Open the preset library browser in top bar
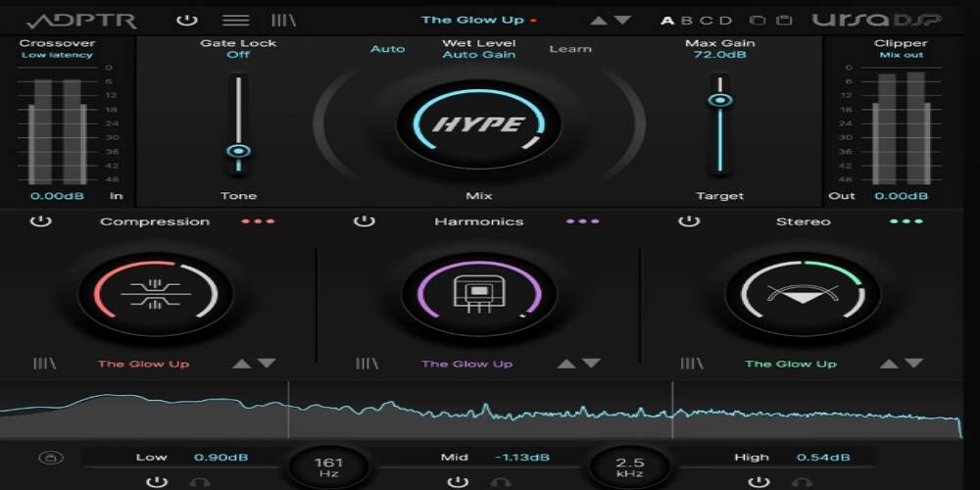Screen dimensions: 980x490 click(283, 20)
